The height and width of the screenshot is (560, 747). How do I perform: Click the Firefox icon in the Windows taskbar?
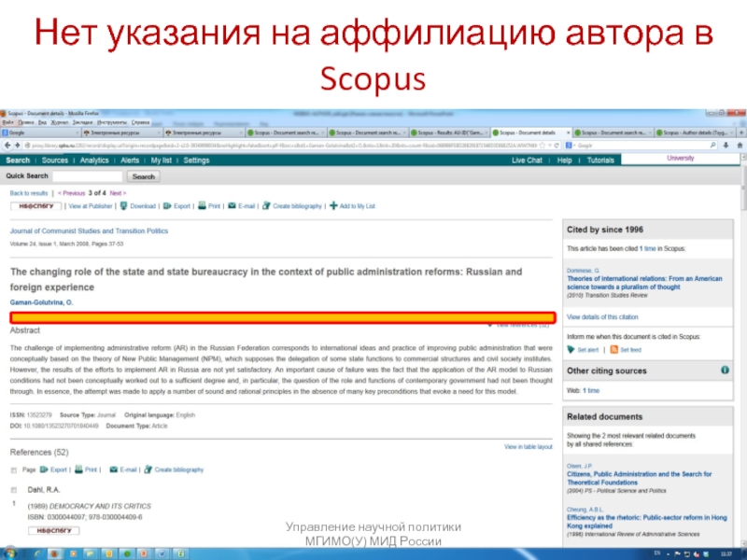(55, 553)
